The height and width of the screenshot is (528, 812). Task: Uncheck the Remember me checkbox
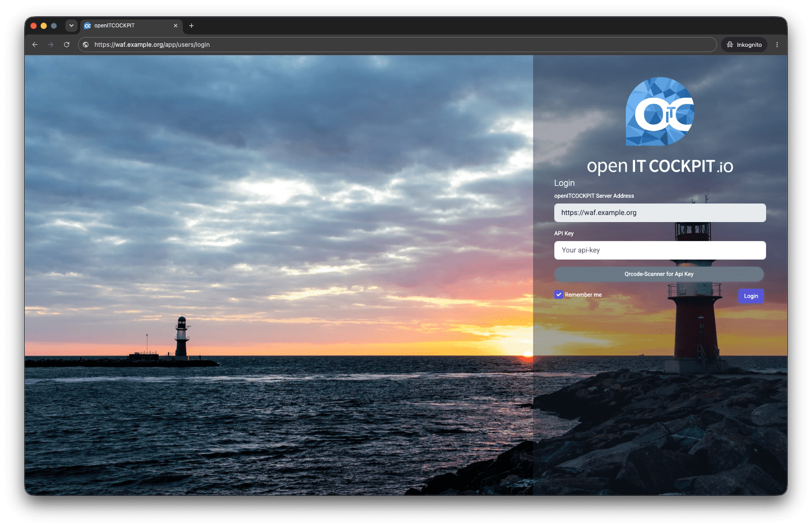tap(559, 295)
